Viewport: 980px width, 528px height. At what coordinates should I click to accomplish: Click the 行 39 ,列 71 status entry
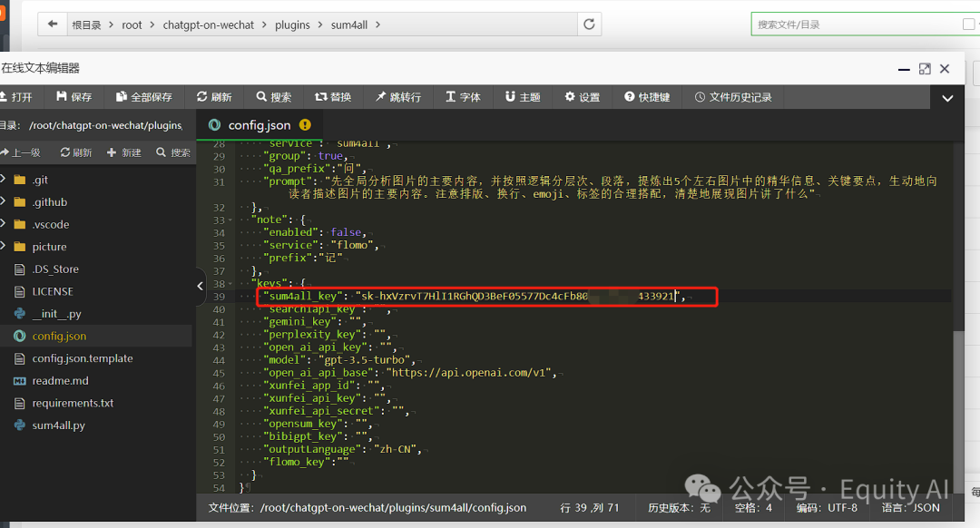tap(590, 508)
